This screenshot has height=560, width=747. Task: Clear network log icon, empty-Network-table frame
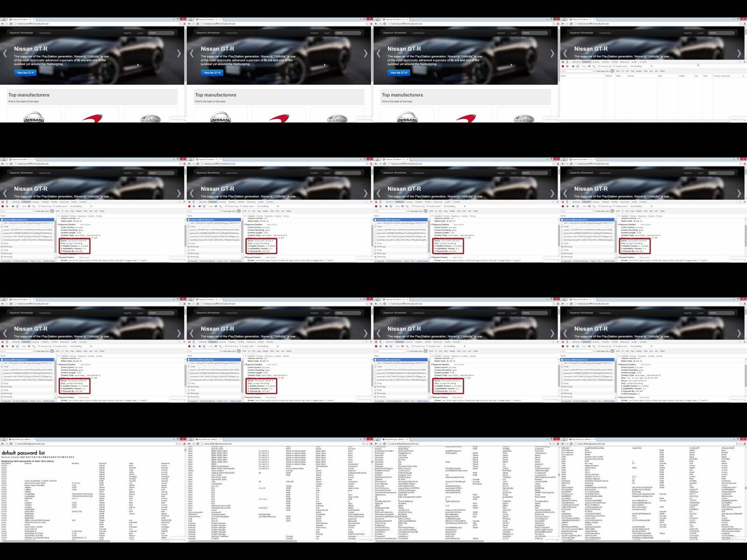tap(567, 66)
